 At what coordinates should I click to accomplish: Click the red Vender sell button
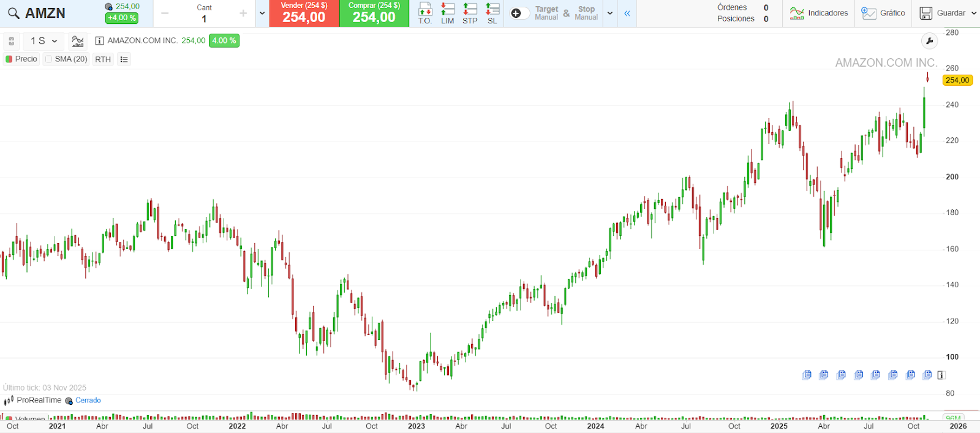(x=304, y=13)
